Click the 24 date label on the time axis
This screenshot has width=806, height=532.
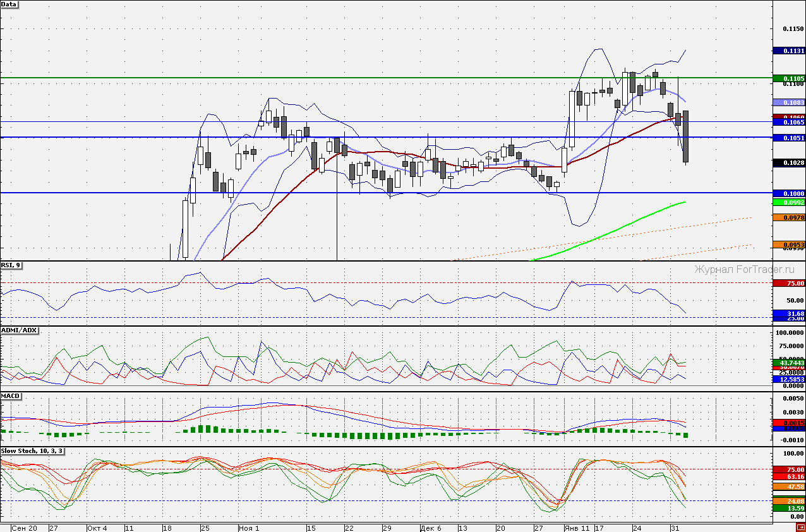coord(637,528)
